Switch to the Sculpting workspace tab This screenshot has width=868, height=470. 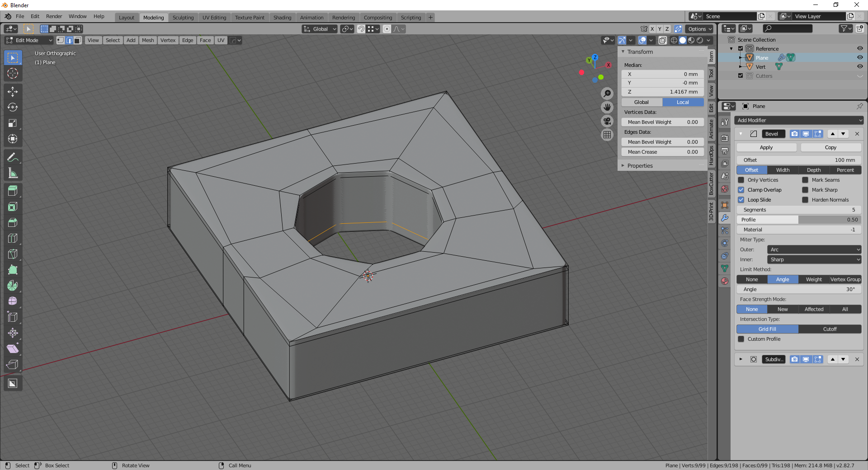(x=183, y=18)
